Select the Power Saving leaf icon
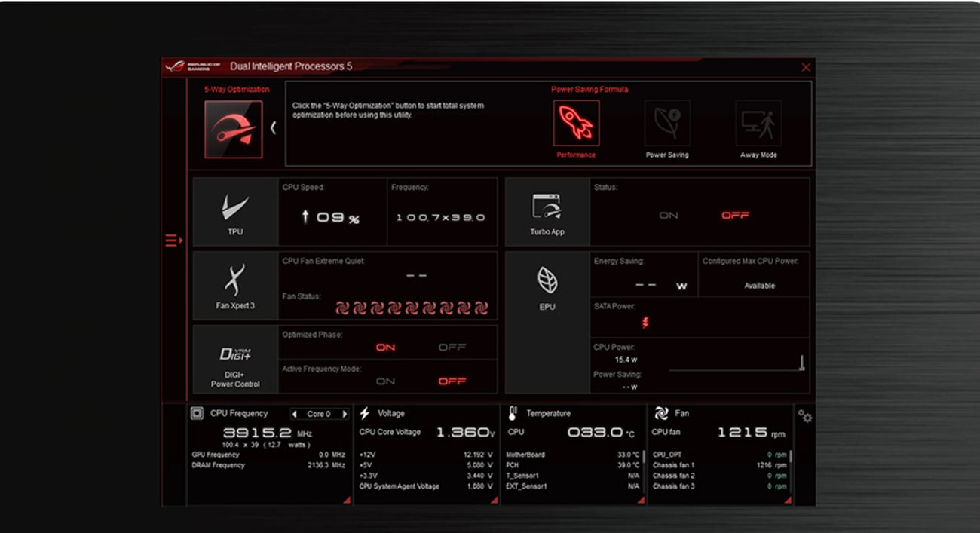This screenshot has height=533, width=980. [x=667, y=123]
